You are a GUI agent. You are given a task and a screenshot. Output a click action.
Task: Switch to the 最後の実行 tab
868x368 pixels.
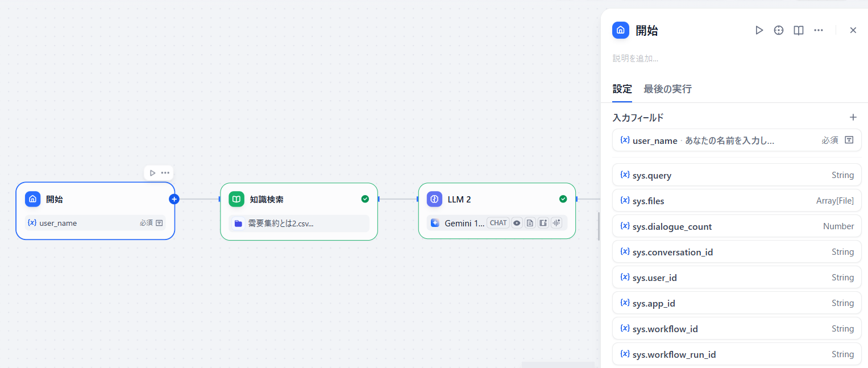tap(667, 89)
